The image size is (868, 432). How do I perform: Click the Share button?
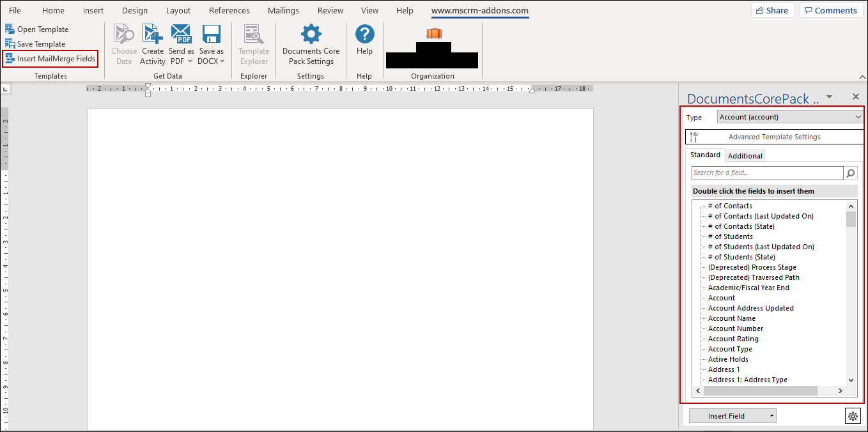(x=772, y=11)
